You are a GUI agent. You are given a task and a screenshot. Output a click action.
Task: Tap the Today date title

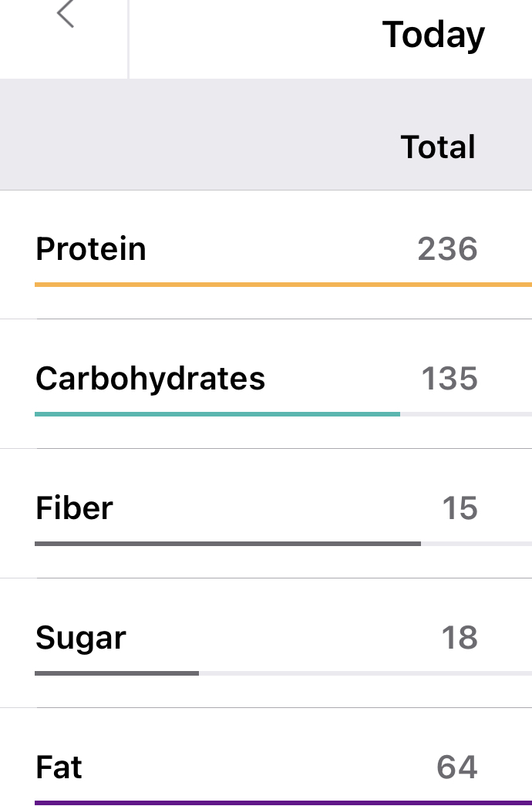[433, 35]
